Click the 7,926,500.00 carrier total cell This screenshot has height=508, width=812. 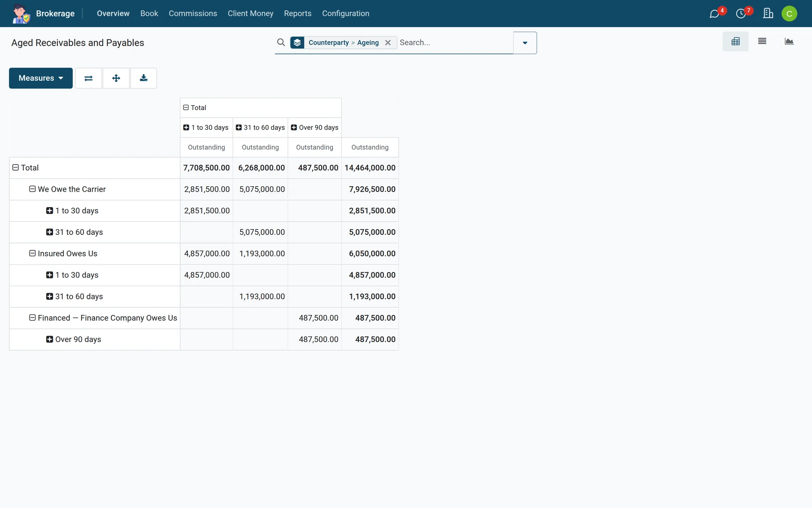coord(370,189)
